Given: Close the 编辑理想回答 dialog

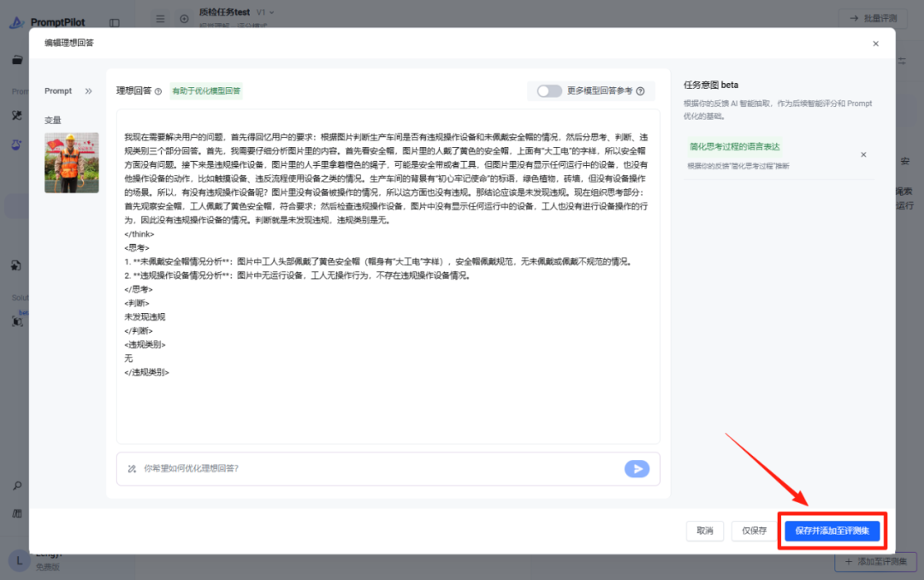Looking at the screenshot, I should tap(876, 44).
